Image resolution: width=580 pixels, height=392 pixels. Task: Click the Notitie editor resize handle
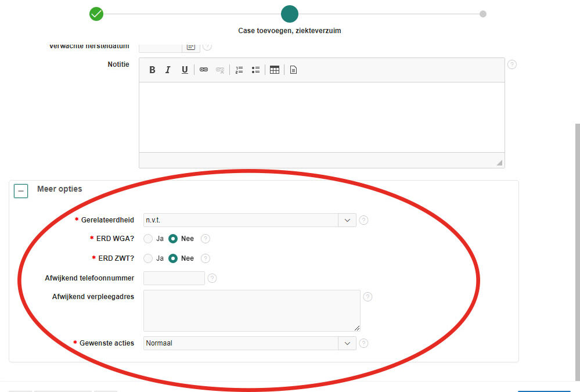pyautogui.click(x=499, y=163)
